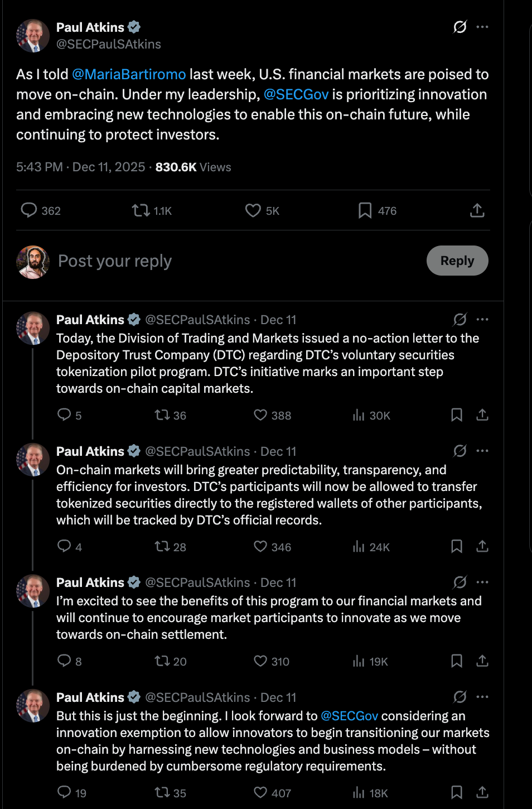Open more options on on-chain settlement reply
Screen dimensions: 532x809
click(x=483, y=582)
